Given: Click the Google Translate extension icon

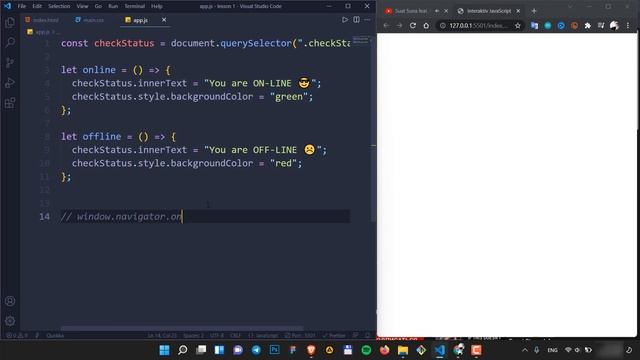Looking at the screenshot, I should (534, 25).
